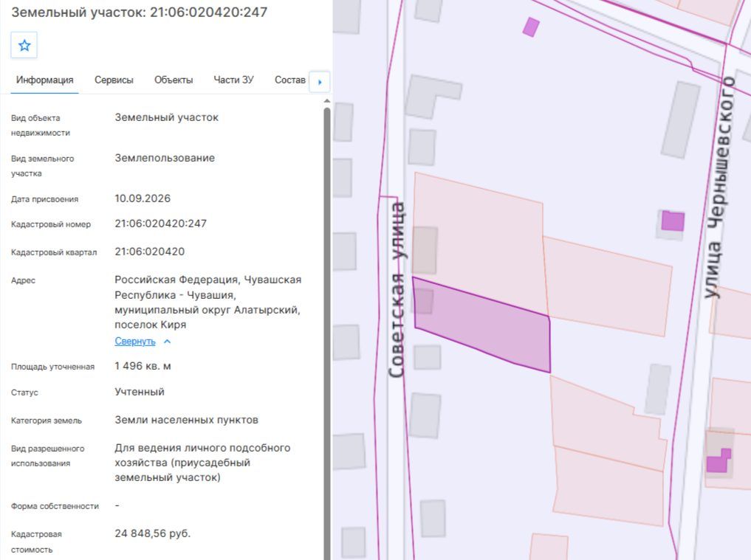This screenshot has width=751, height=560.
Task: Select cadastral cost 24 848,56 руб.
Action: [152, 533]
